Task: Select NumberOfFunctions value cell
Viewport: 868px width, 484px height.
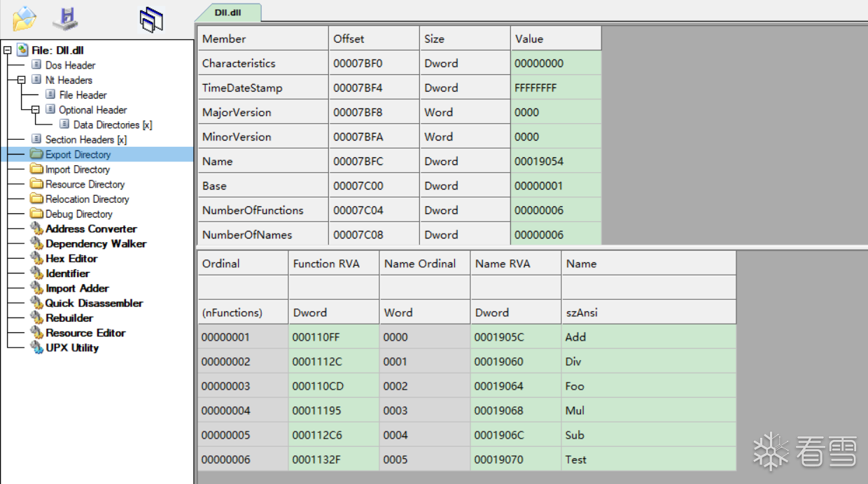Action: point(556,210)
